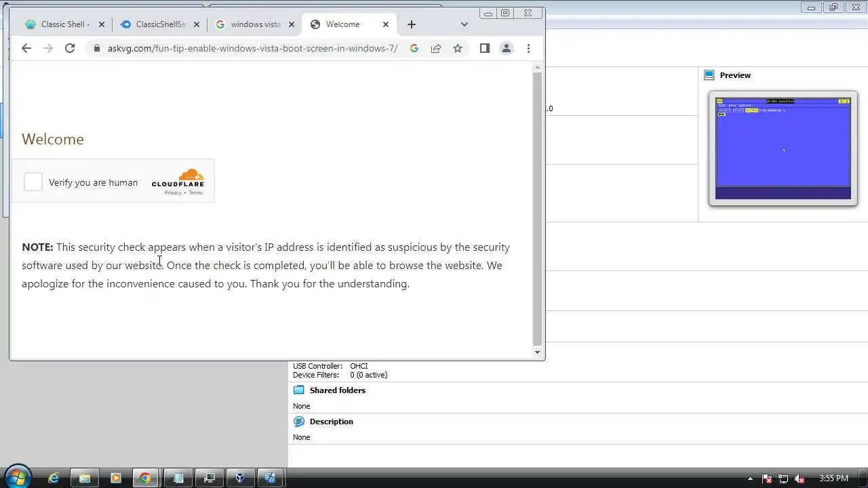Click the USB Controller OHCI text

tap(330, 366)
